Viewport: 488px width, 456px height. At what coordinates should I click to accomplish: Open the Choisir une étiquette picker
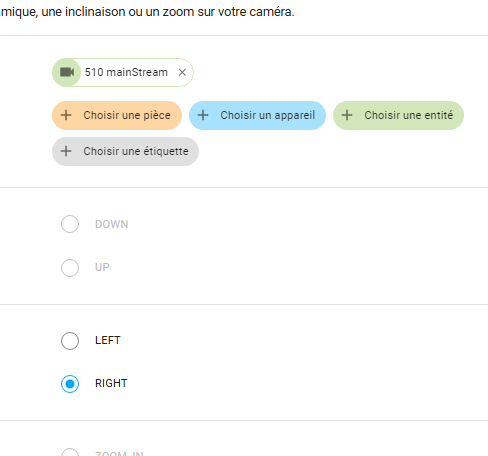pos(125,151)
